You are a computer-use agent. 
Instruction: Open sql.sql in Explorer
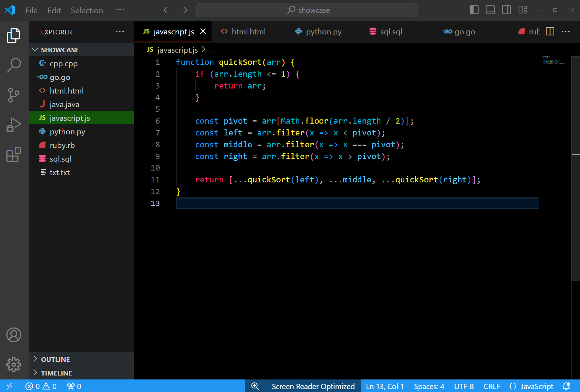click(x=81, y=159)
